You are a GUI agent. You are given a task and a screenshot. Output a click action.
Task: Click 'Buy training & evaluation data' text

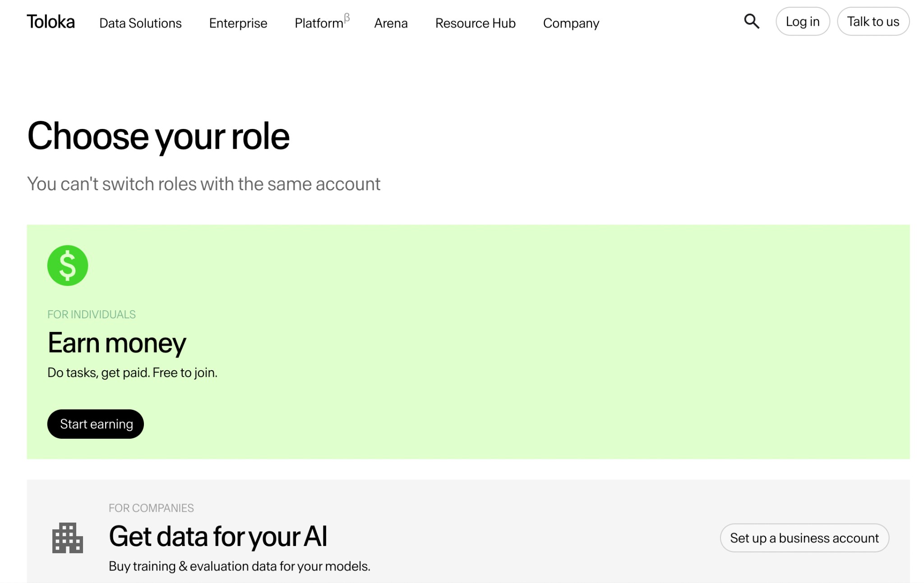[x=240, y=566]
